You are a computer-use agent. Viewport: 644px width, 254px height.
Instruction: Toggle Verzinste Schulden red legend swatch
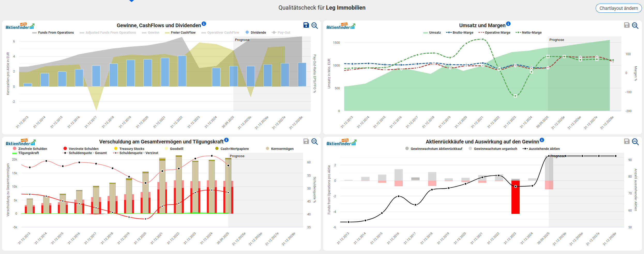coord(65,149)
